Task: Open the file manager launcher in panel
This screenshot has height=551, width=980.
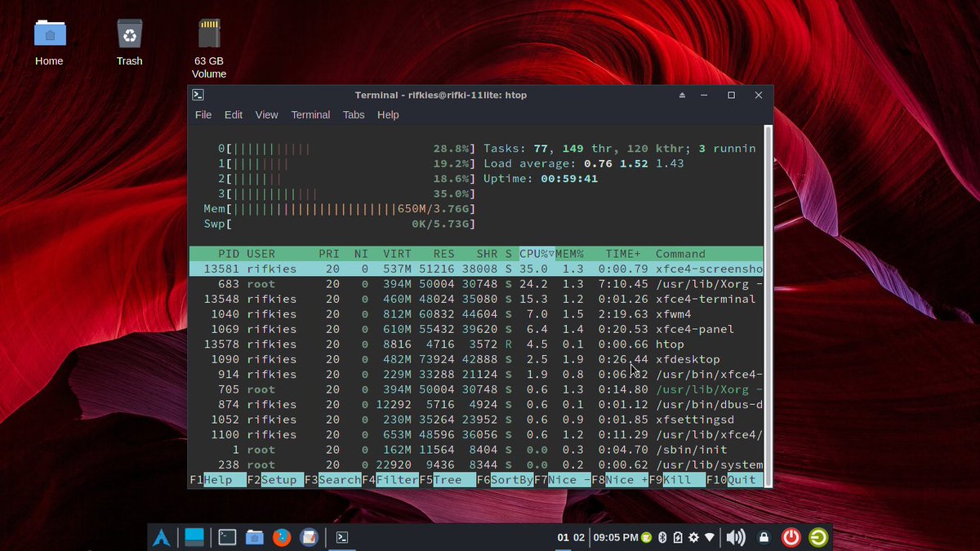Action: pyautogui.click(x=255, y=537)
